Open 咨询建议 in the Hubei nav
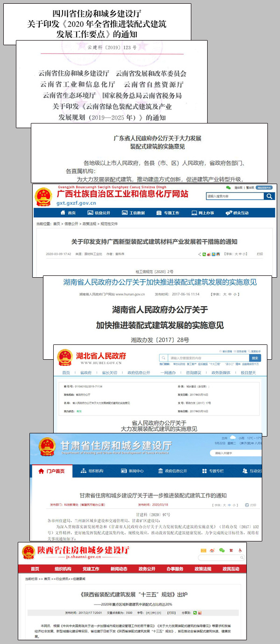The image size is (280, 644). (194, 373)
